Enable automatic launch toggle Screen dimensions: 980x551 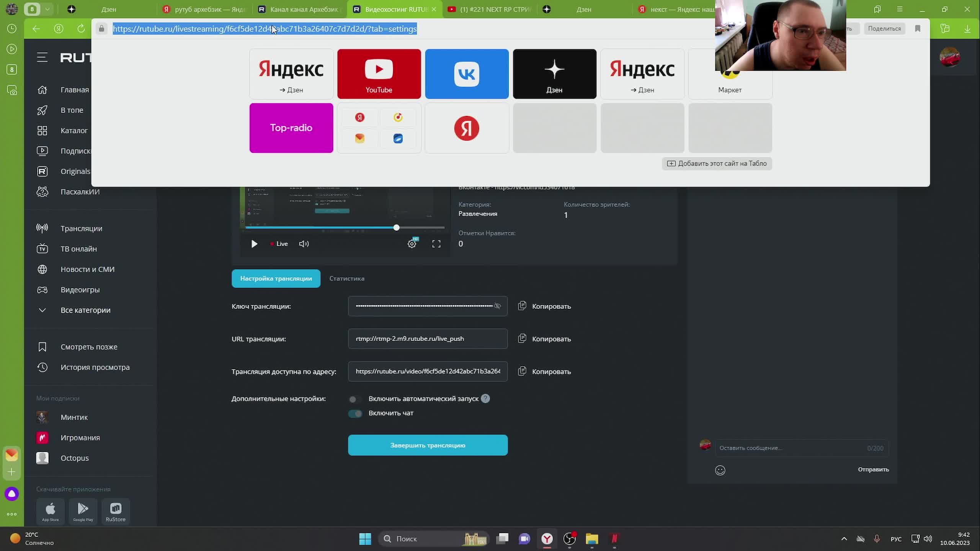click(354, 399)
